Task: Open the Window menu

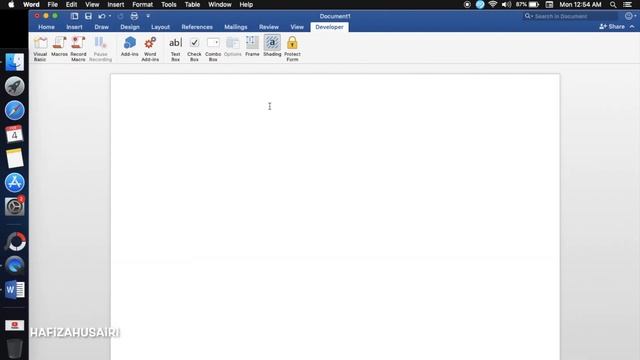Action: [220, 4]
